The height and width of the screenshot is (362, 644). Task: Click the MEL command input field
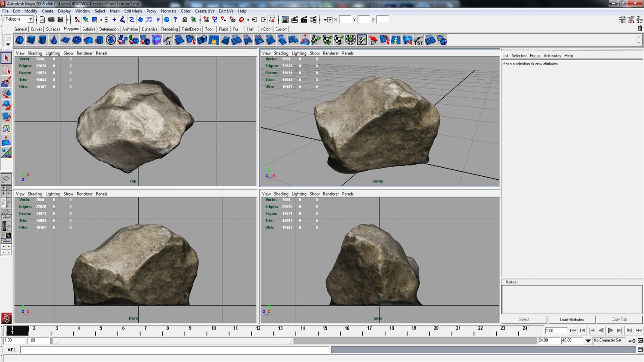click(x=174, y=350)
